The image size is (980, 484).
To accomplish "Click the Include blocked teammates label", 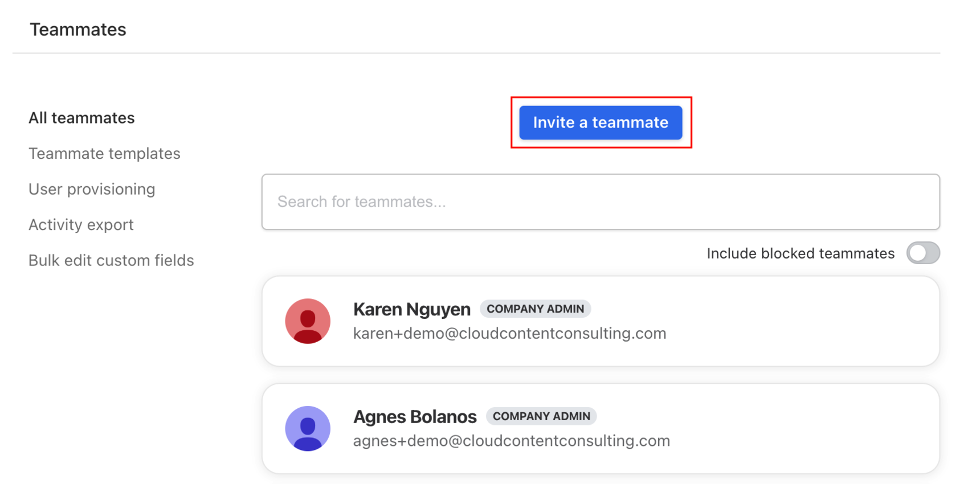I will coord(801,253).
